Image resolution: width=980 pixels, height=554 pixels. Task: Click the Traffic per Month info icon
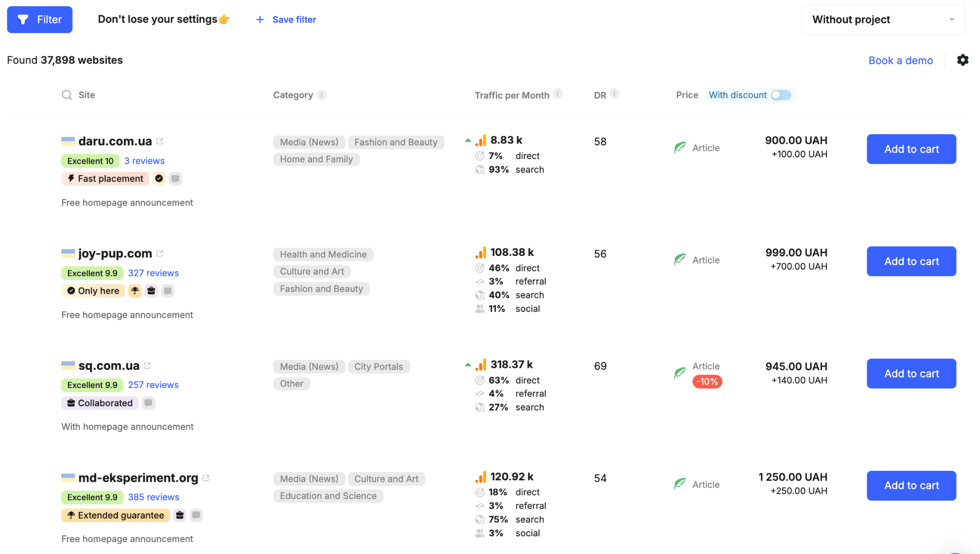point(557,93)
